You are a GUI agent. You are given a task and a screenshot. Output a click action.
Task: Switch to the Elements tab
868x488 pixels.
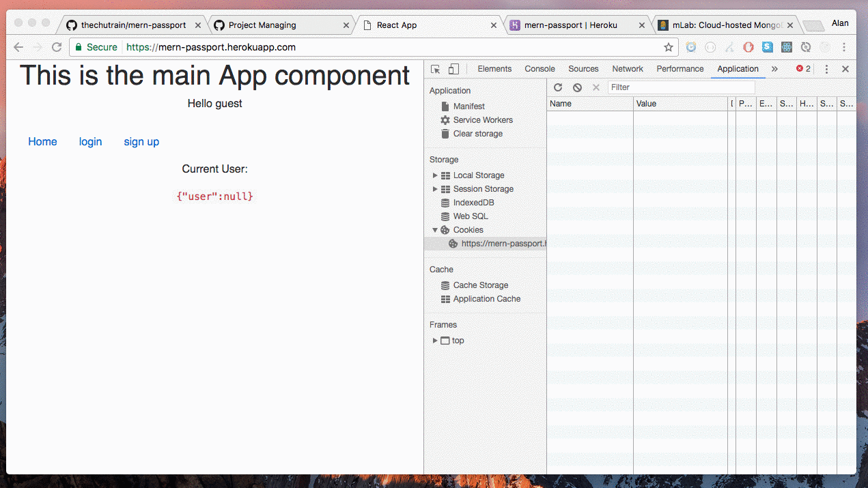click(494, 69)
